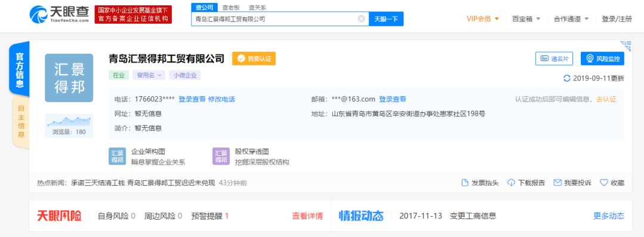Expand the 曾用名 dropdown tag
Viewport: 644px width, 237px height.
148,75
